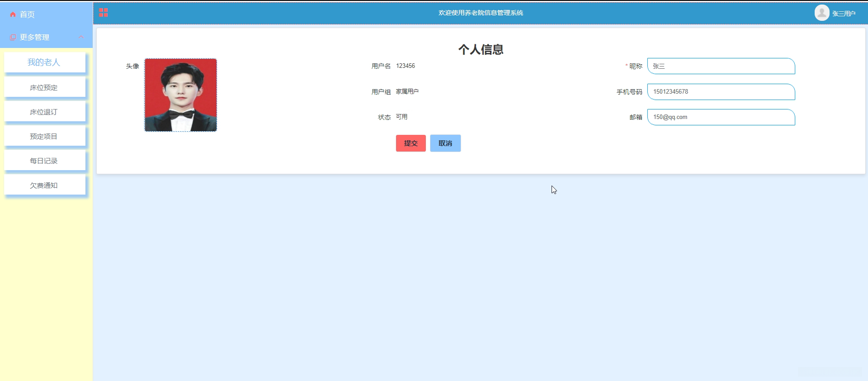Click the 更多管理 menu icon
The image size is (868, 381).
(x=13, y=37)
